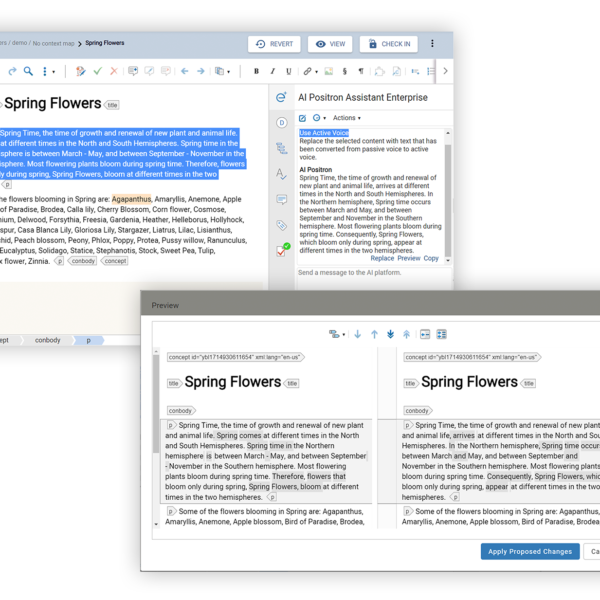Click the highlighted Agapanthus word in editor
Screen dimensions: 600x600
[x=131, y=199]
